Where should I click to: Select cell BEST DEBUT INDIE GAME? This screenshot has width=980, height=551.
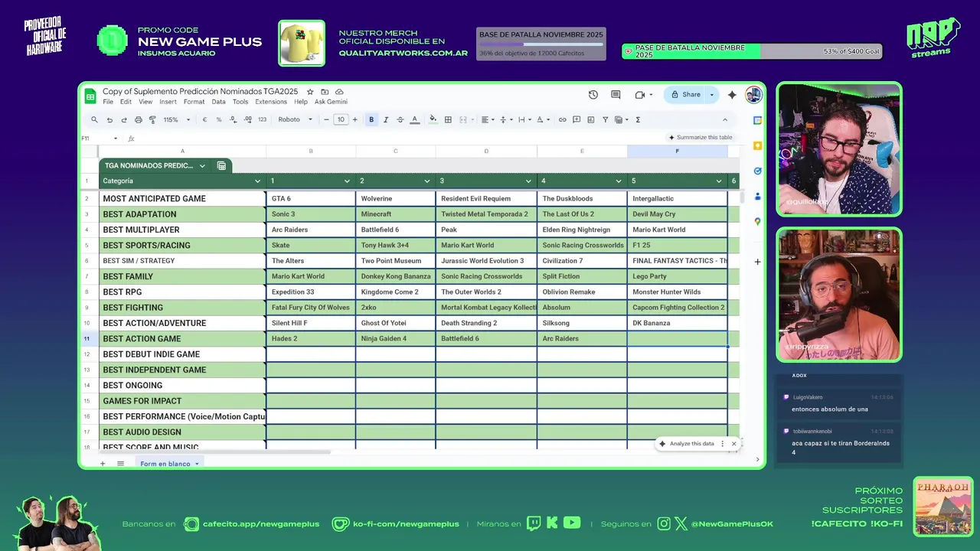coord(182,354)
